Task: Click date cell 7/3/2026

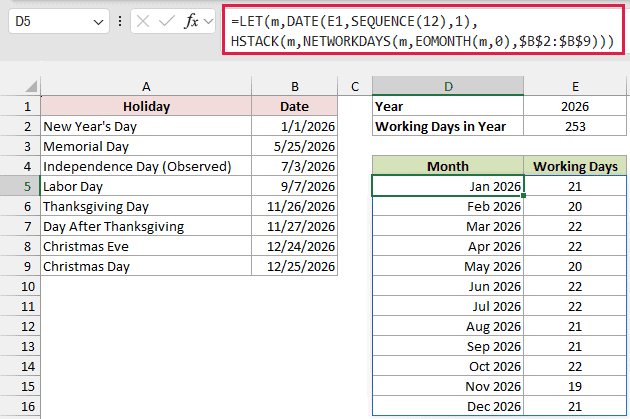Action: (x=295, y=166)
